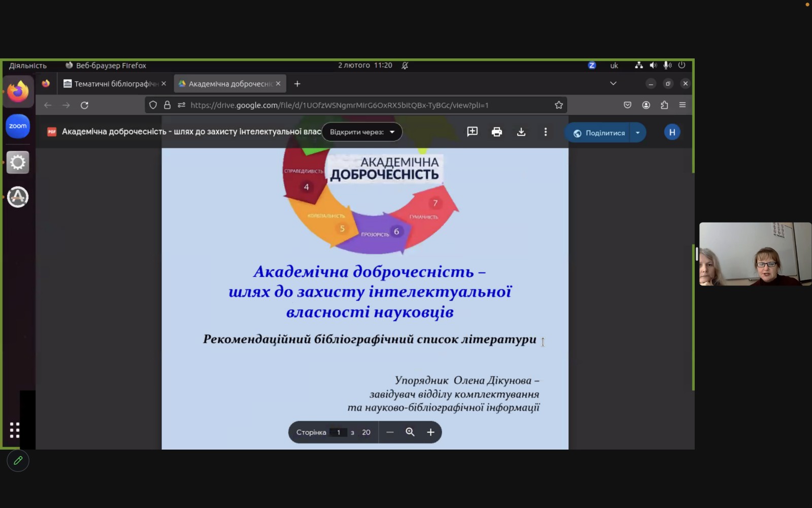
Task: Open Firefox View pinned tab
Action: click(x=46, y=84)
